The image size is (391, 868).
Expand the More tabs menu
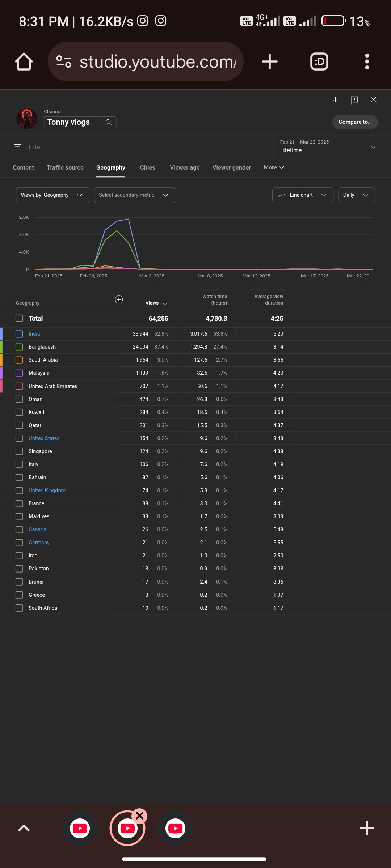274,167
